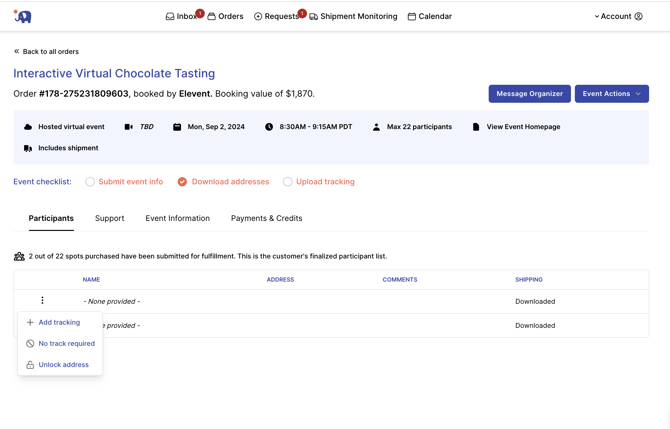The width and height of the screenshot is (670, 429).
Task: Click the three-dot menu for first participant
Action: click(42, 300)
